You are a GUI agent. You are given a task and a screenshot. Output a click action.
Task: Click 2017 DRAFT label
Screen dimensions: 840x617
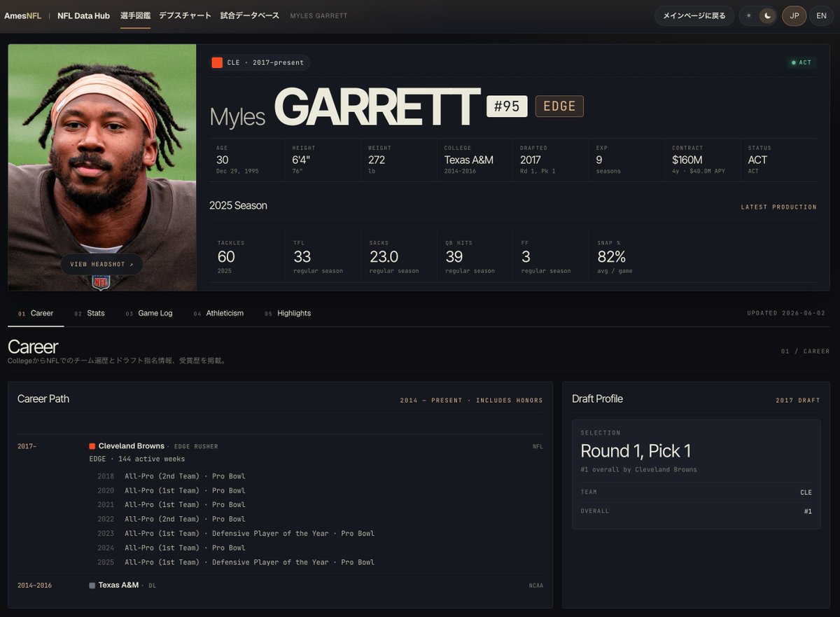(x=797, y=401)
